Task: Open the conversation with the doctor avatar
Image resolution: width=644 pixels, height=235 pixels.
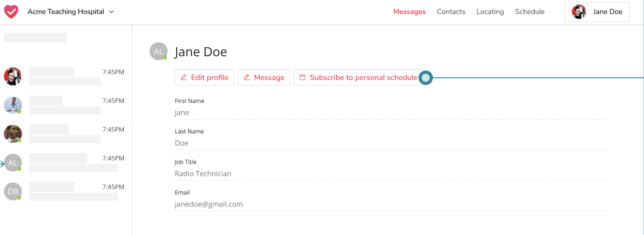Action: point(64,105)
